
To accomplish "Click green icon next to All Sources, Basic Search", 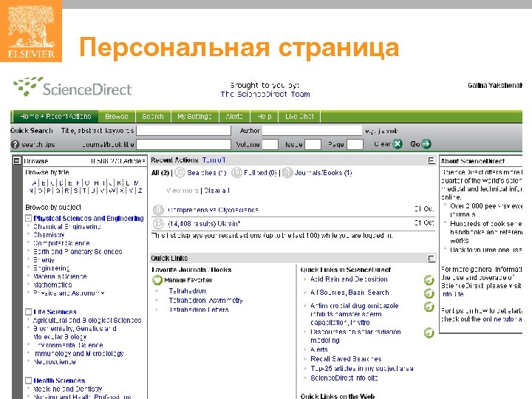I will point(429,293).
